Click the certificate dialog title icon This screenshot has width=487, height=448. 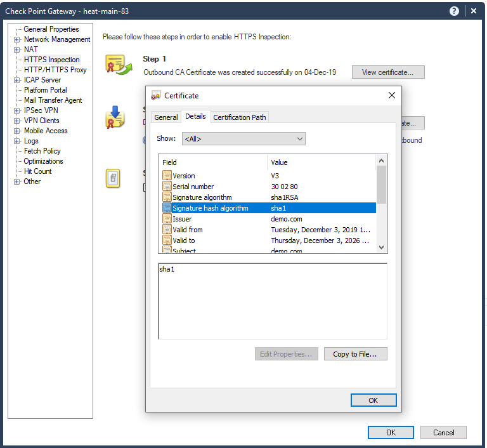155,95
